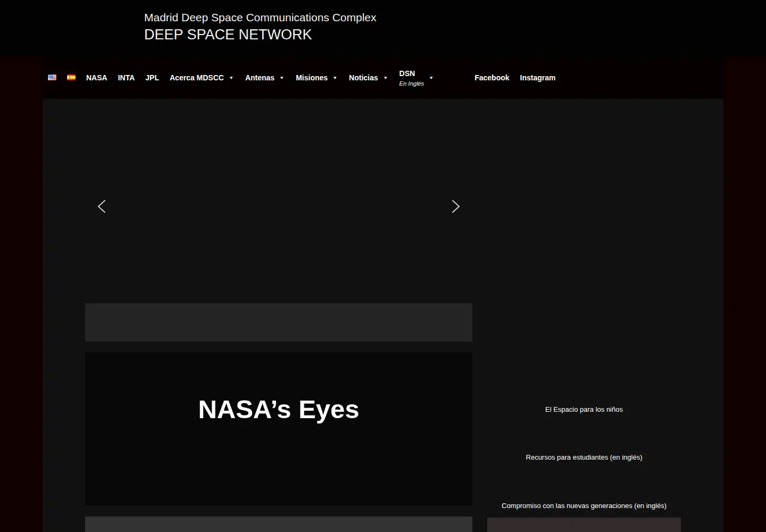This screenshot has width=766, height=532.
Task: Open El Espacio para los niños link
Action: tap(584, 410)
